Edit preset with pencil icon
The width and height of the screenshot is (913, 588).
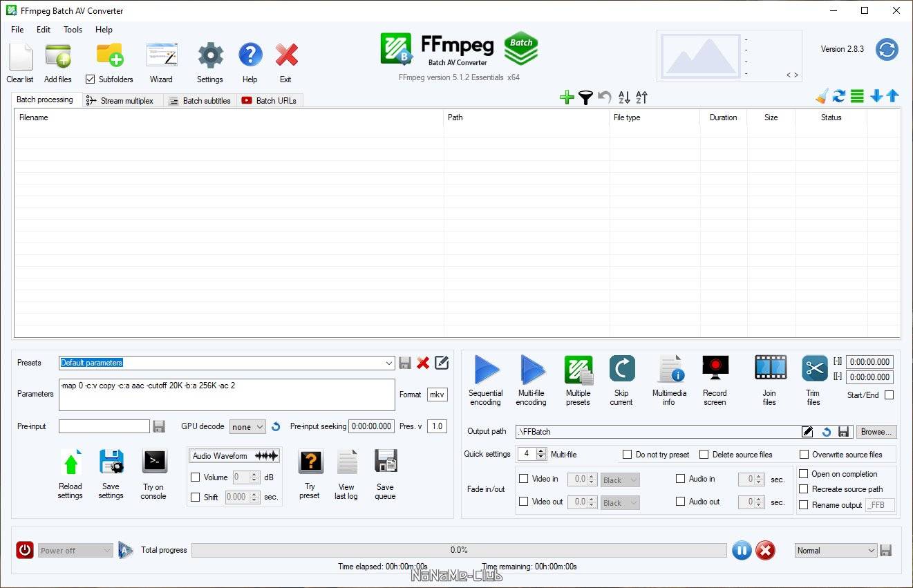tap(442, 362)
